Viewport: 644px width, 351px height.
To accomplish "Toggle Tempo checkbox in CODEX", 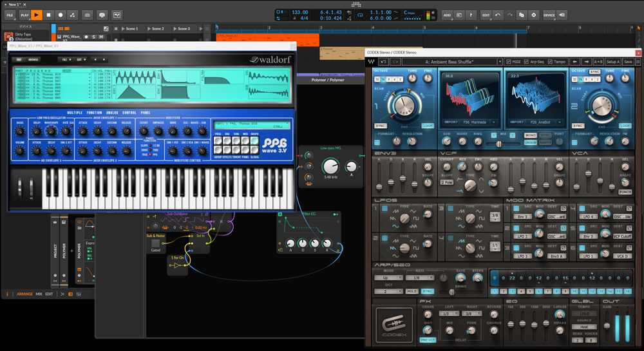I will click(x=550, y=62).
